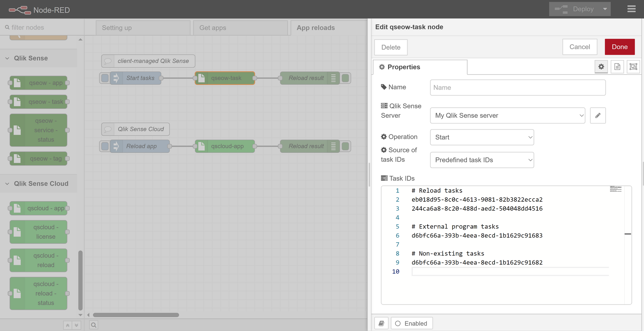
Task: Click the search magnifier below the canvas
Action: coord(94,325)
